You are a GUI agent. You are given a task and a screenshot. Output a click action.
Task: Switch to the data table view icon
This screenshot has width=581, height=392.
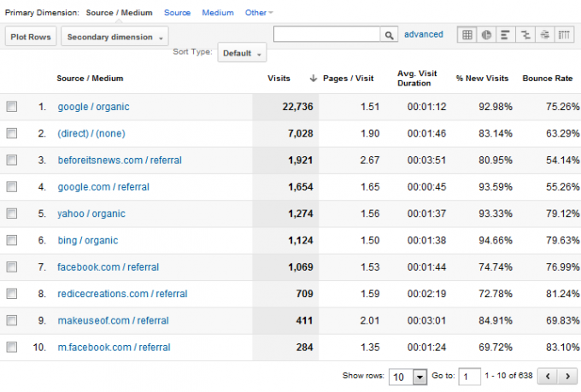(467, 35)
